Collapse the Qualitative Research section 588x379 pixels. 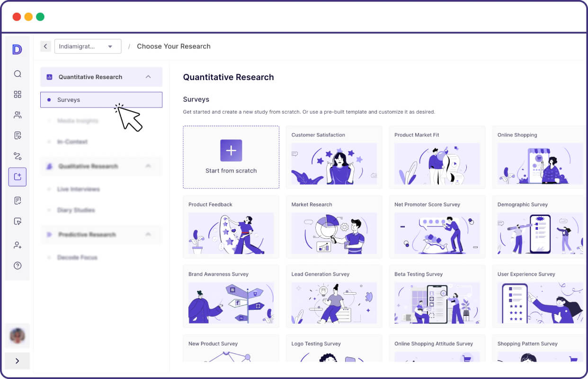click(x=148, y=166)
